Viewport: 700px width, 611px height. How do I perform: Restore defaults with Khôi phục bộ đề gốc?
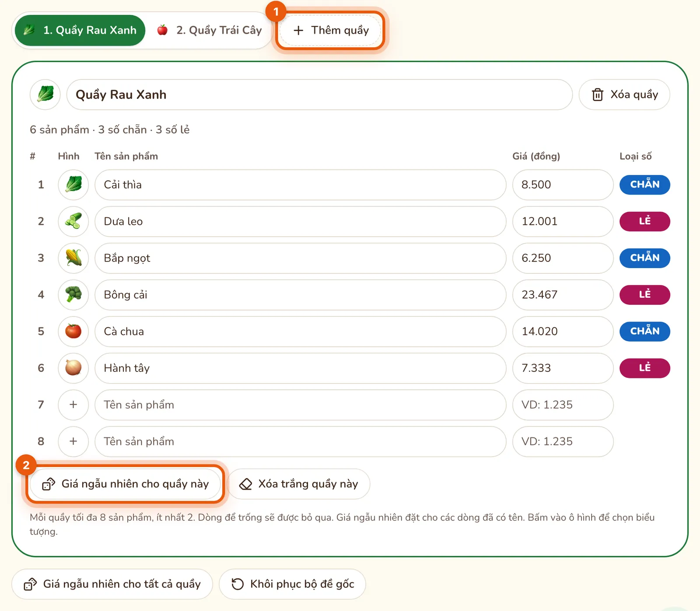coord(292,584)
